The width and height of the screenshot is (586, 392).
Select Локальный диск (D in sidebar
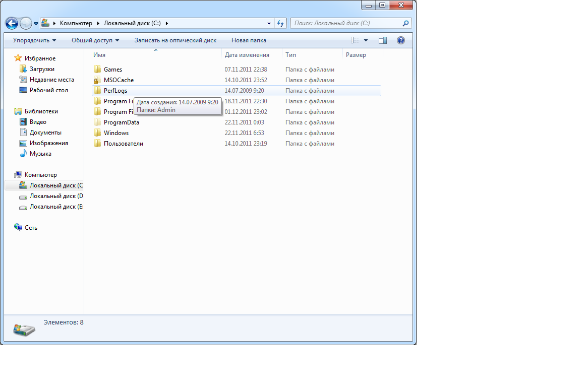click(x=56, y=196)
